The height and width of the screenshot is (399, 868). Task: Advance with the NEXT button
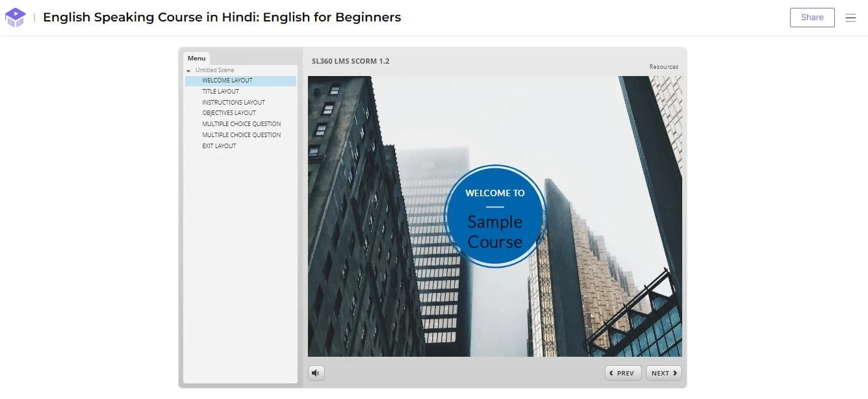click(x=664, y=373)
